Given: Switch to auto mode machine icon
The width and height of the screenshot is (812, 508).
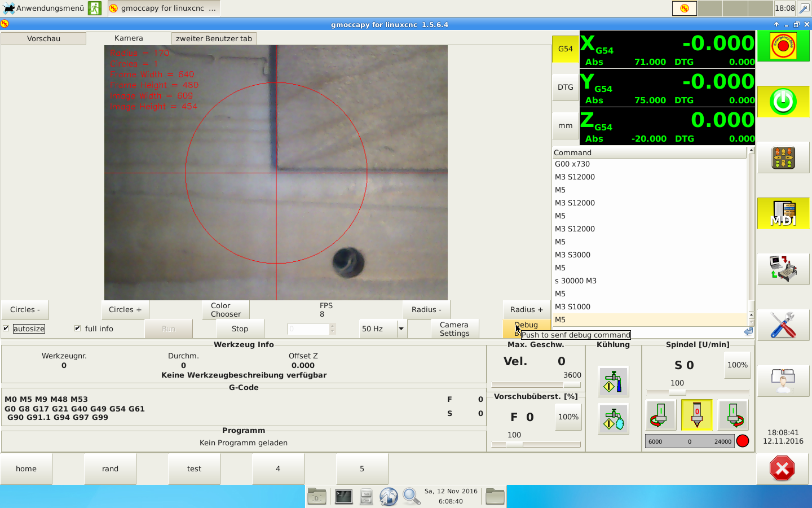Looking at the screenshot, I should [x=783, y=269].
